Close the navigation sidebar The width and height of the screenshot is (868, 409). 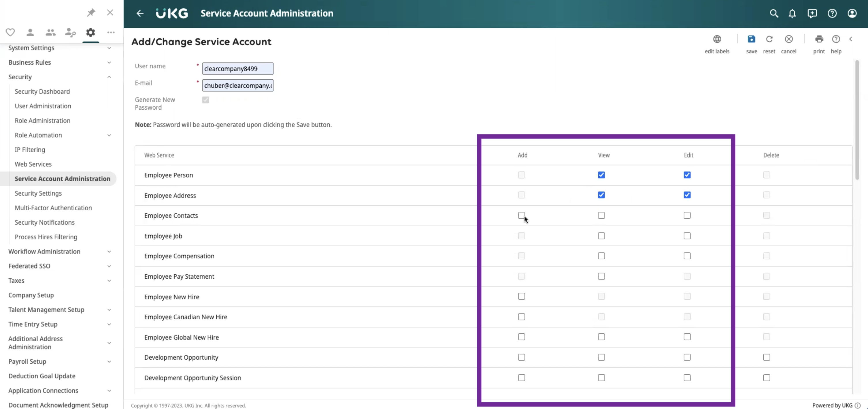pyautogui.click(x=110, y=12)
